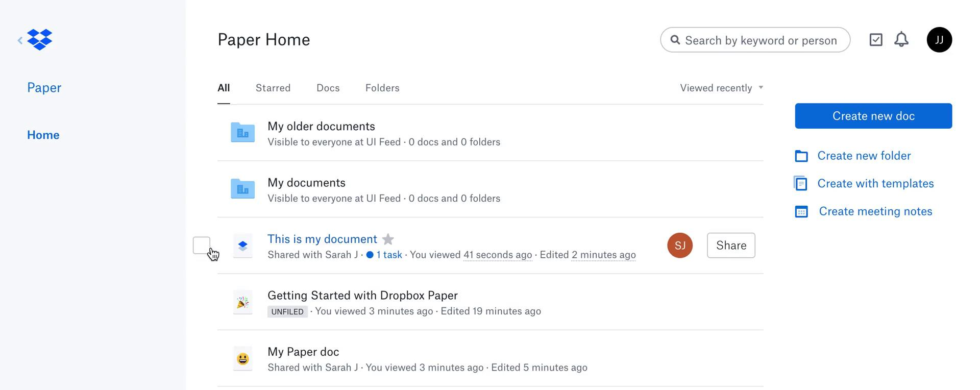Image resolution: width=980 pixels, height=390 pixels.
Task: Click the My older documents folder icon
Action: 243,132
